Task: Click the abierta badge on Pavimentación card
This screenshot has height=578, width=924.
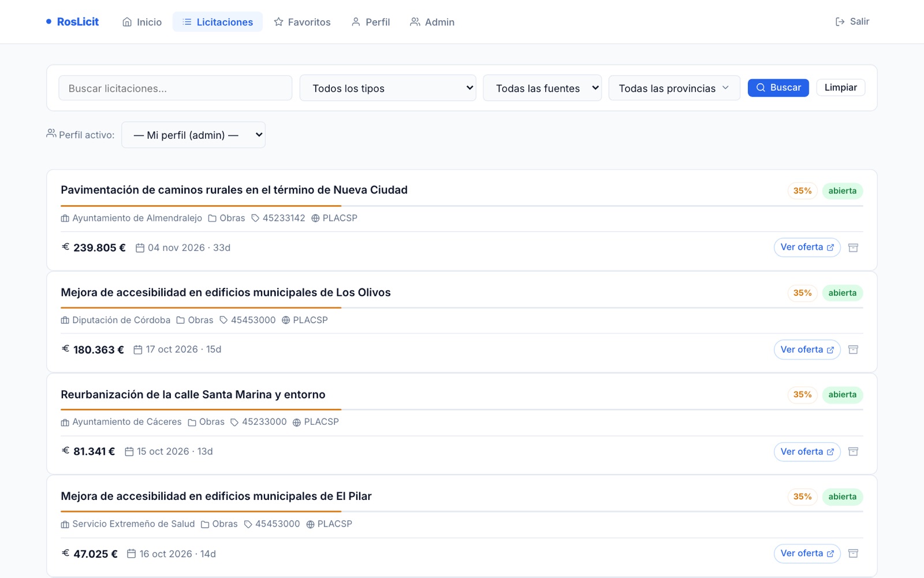Action: 843,191
